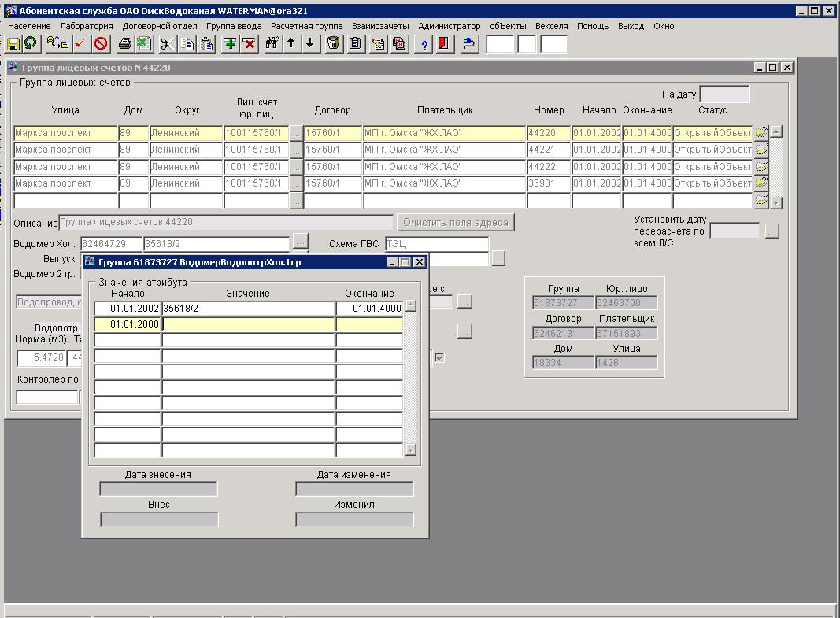Open the Взаимозачеты menu
This screenshot has height=618, width=840.
pyautogui.click(x=380, y=26)
